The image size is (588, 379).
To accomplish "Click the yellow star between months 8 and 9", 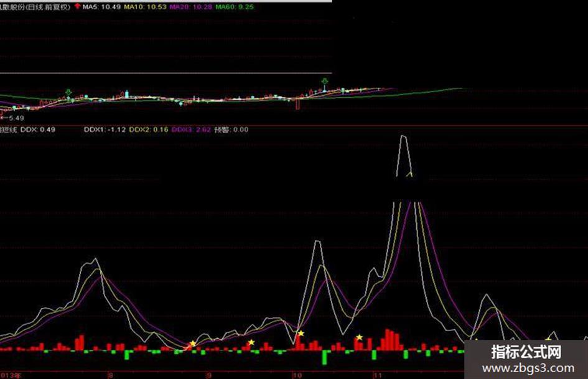I will (x=193, y=344).
